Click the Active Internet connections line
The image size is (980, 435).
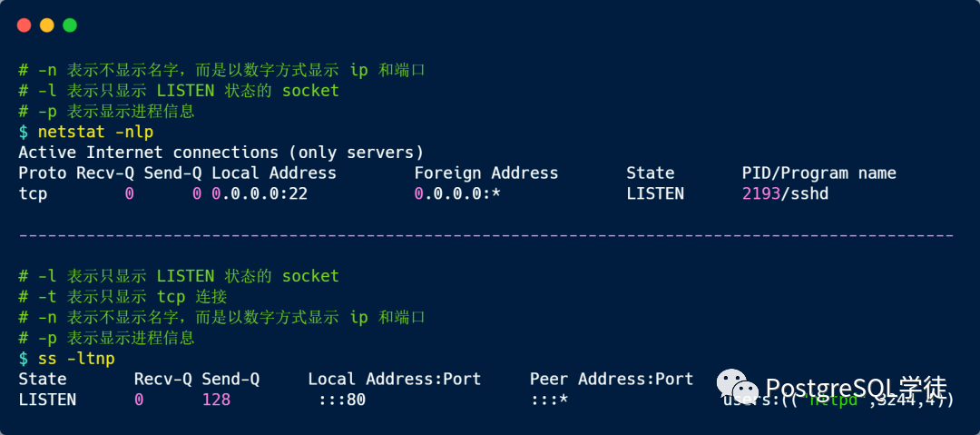220,152
